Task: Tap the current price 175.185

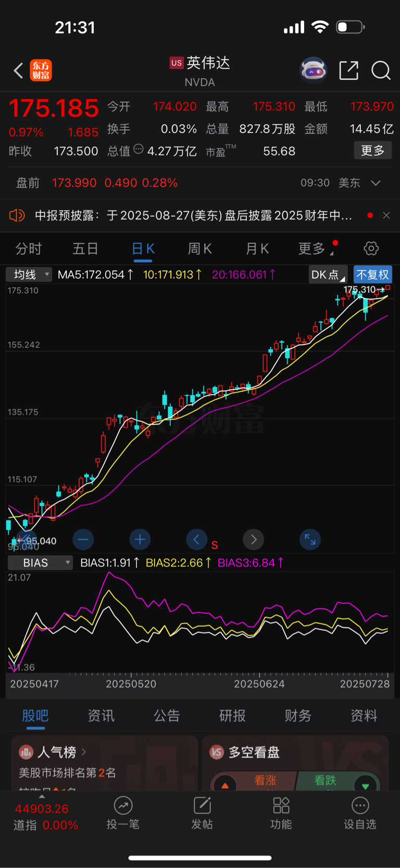Action: [x=54, y=108]
